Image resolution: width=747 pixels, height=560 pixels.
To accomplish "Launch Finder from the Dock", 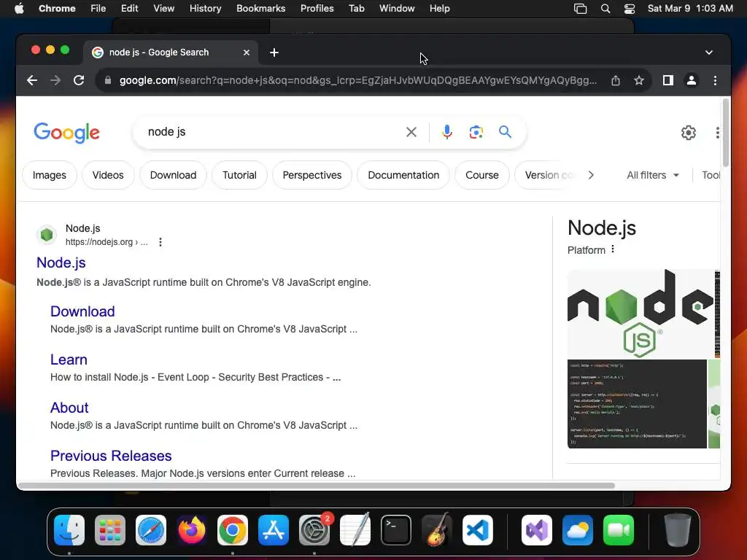I will point(69,530).
